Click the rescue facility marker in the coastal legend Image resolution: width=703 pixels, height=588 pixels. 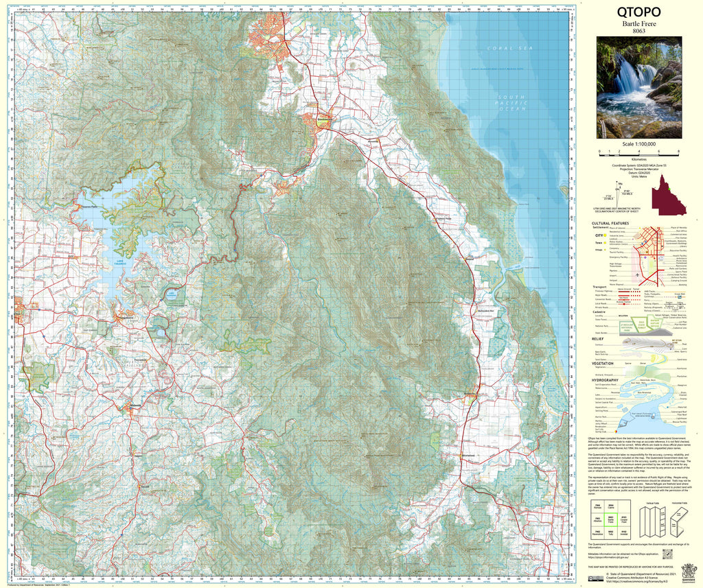coord(665,422)
